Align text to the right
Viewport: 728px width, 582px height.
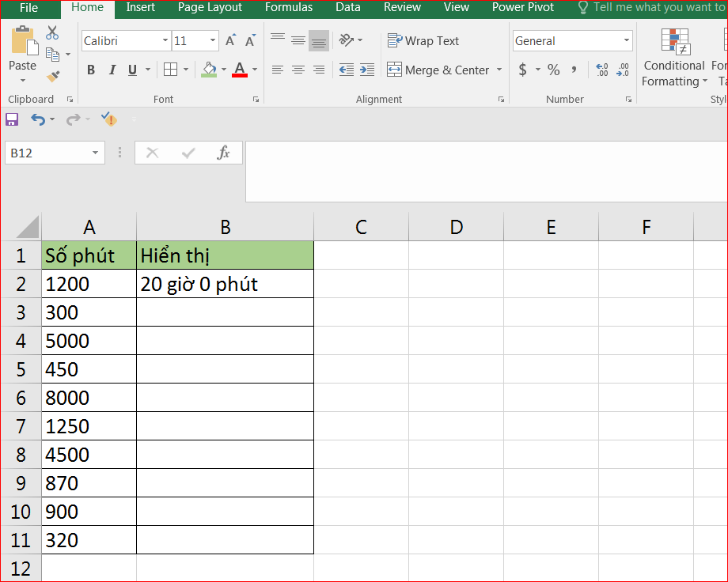click(318, 70)
